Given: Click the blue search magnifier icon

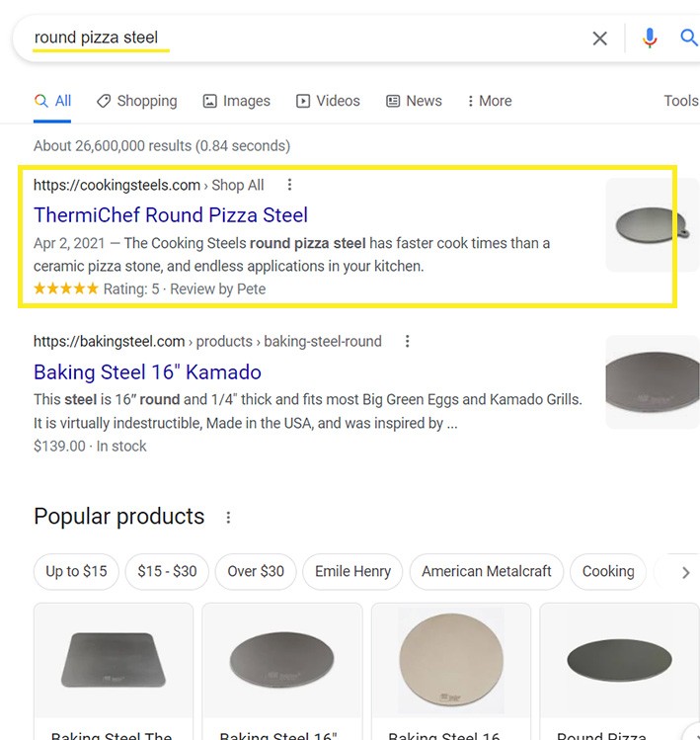Looking at the screenshot, I should (689, 39).
